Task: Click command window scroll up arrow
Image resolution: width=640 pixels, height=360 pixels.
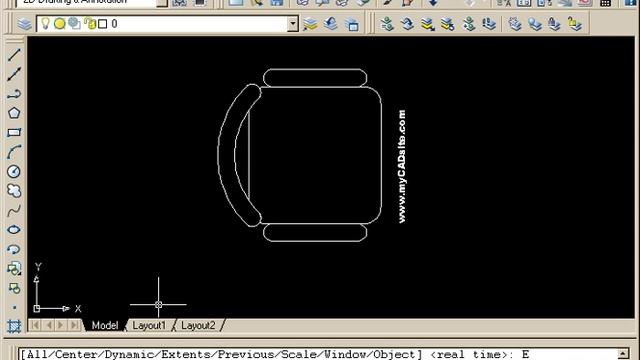Action: [x=623, y=353]
